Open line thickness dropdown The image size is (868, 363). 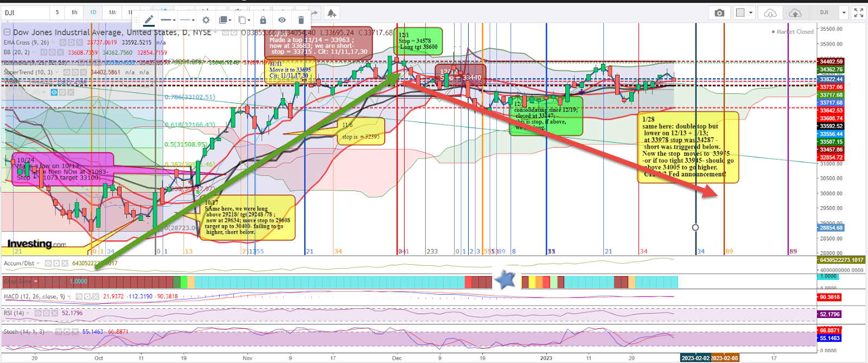(x=168, y=20)
